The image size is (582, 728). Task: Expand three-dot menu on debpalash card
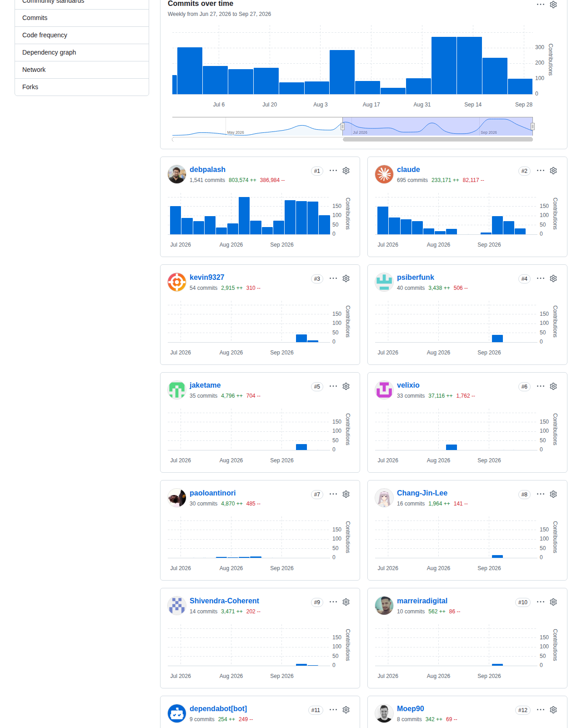click(x=333, y=171)
